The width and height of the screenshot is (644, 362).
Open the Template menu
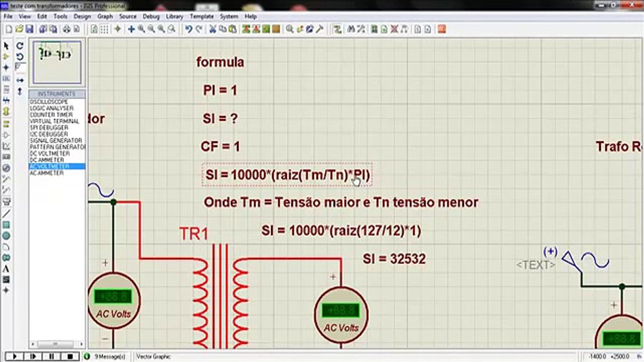click(x=202, y=17)
